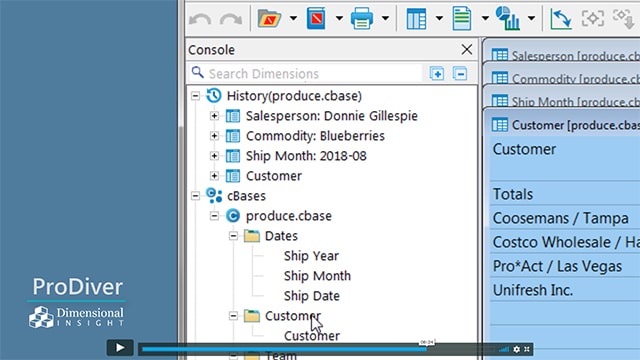Click table icon beside Salesperson: Donnie Gillespie
The height and width of the screenshot is (360, 640).
(x=233, y=116)
